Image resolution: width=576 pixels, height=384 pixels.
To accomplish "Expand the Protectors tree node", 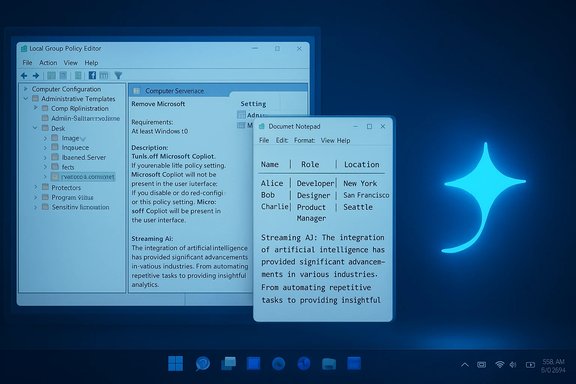I will coord(36,187).
